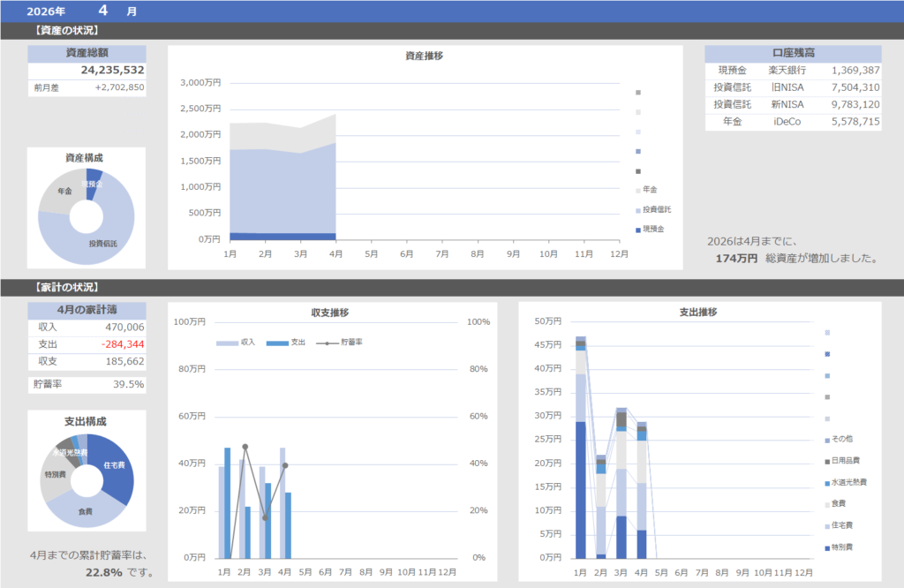This screenshot has height=588, width=904.
Task: Select the 住宅費 slice in 支出構成 donut
Action: 116,467
